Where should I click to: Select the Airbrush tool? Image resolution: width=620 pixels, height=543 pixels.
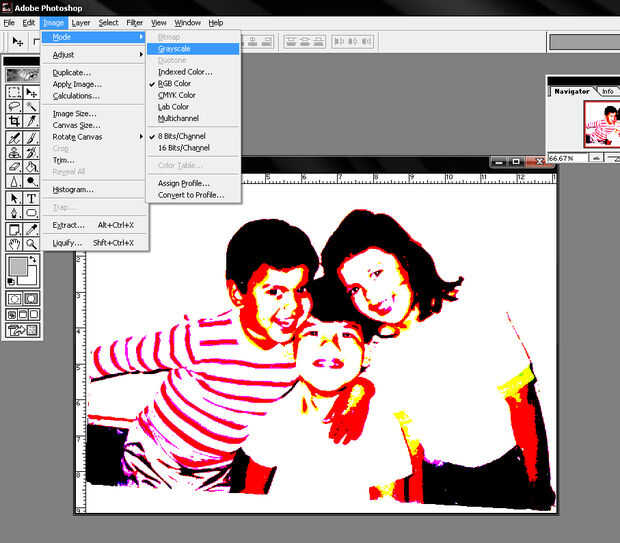[x=14, y=138]
